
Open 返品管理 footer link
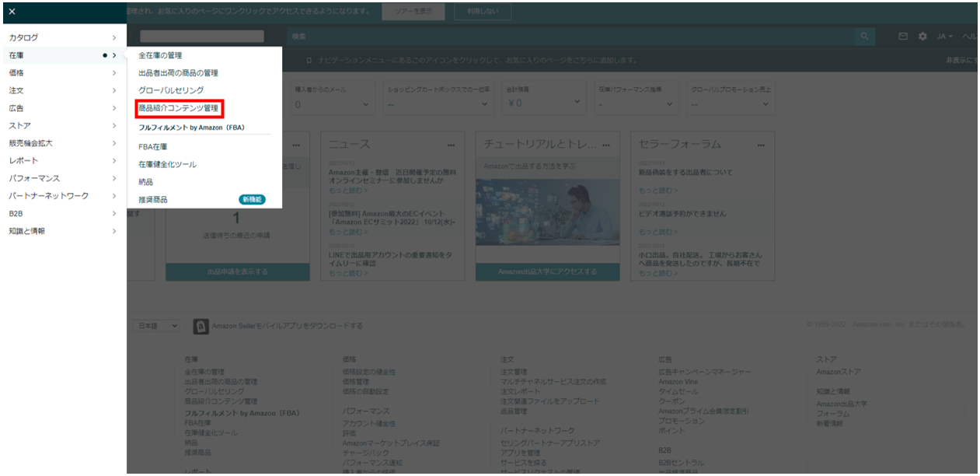coord(514,411)
